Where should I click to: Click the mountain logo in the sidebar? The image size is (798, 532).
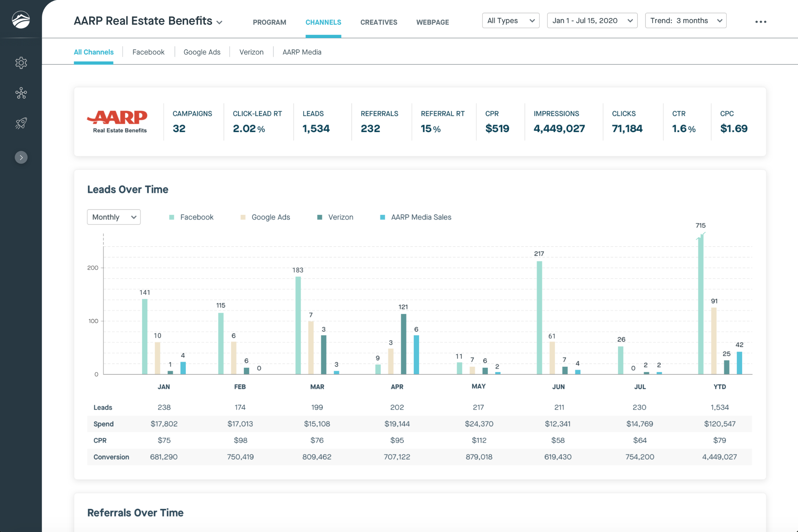point(21,20)
